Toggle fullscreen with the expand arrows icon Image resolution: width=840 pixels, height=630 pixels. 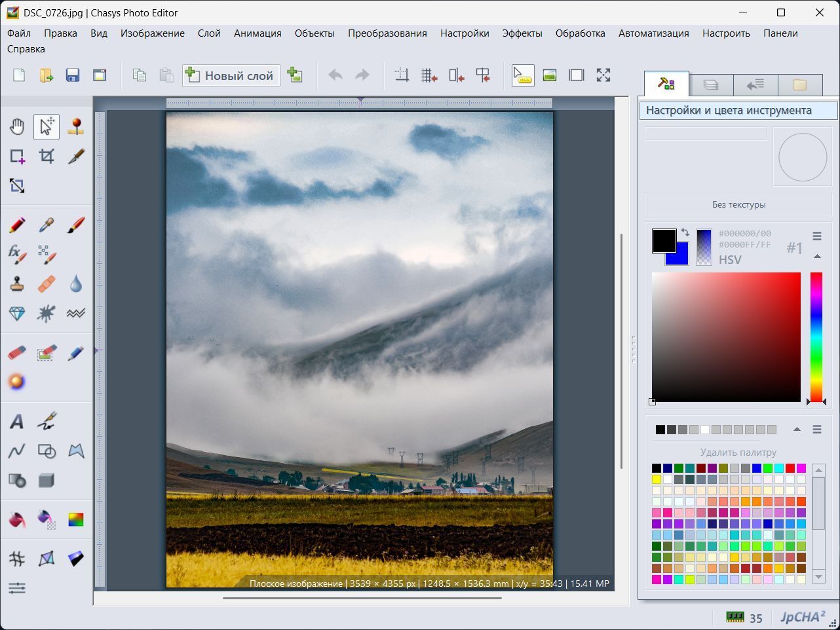coord(603,75)
